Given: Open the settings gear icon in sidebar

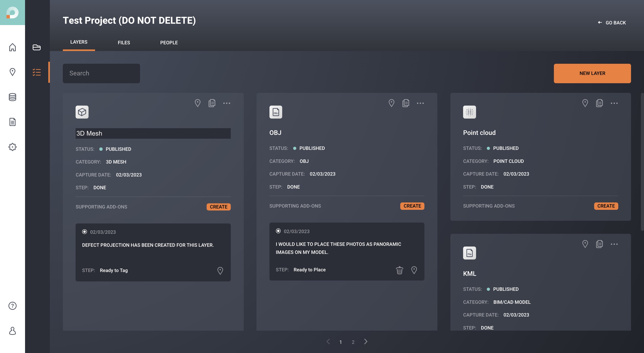Looking at the screenshot, I should point(12,147).
